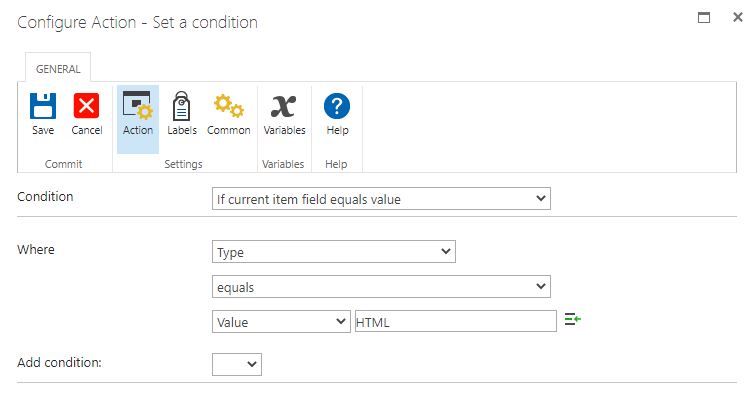Click the HTML value input field

[456, 321]
